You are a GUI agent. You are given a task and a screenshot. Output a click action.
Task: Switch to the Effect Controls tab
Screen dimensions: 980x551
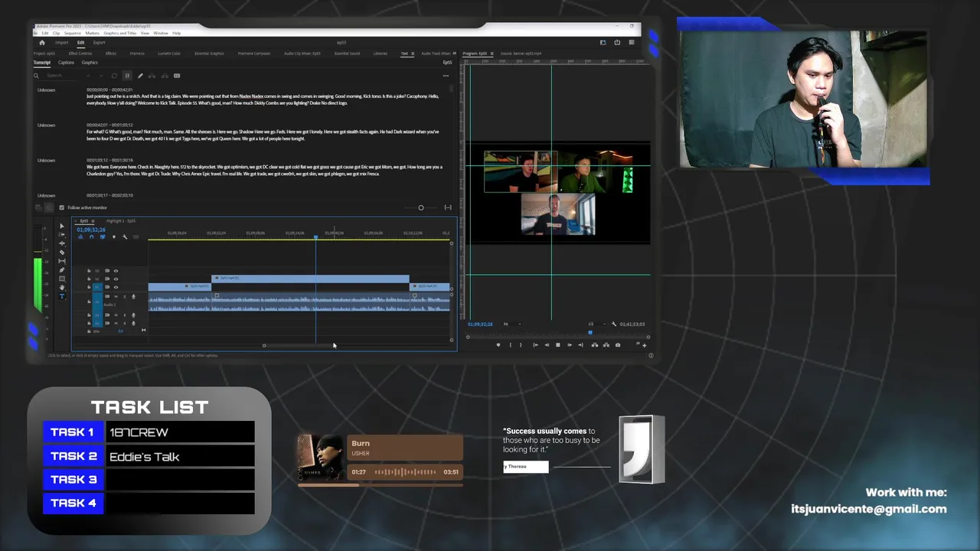80,54
